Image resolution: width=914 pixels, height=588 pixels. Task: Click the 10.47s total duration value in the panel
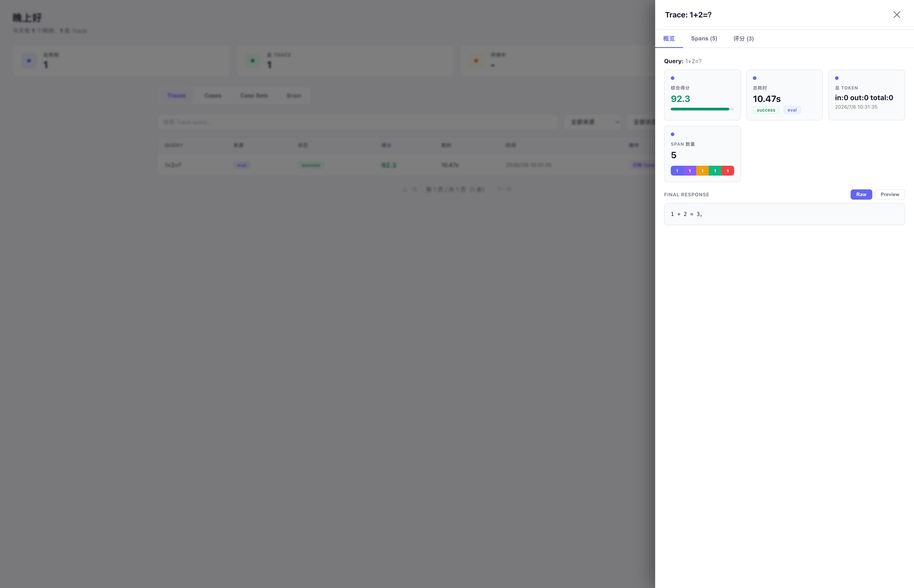coord(767,99)
